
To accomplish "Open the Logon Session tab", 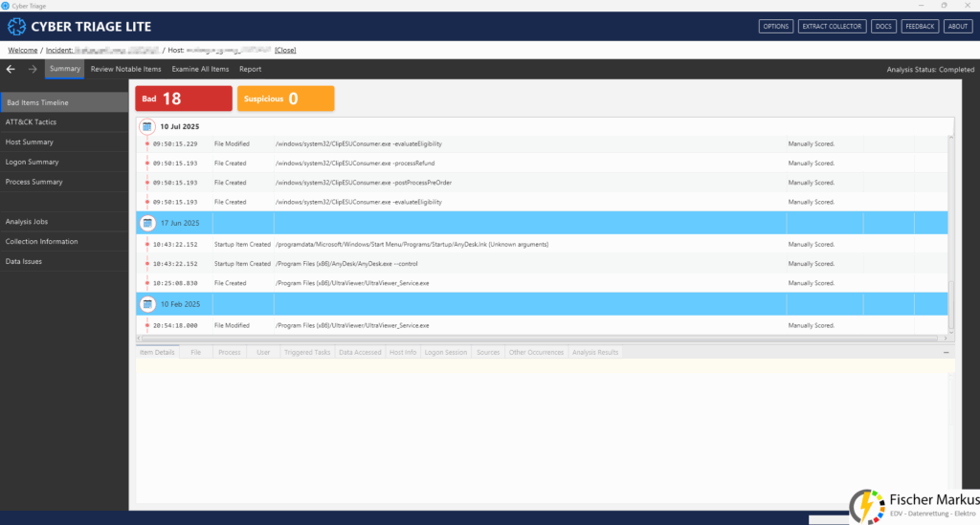I will click(446, 353).
